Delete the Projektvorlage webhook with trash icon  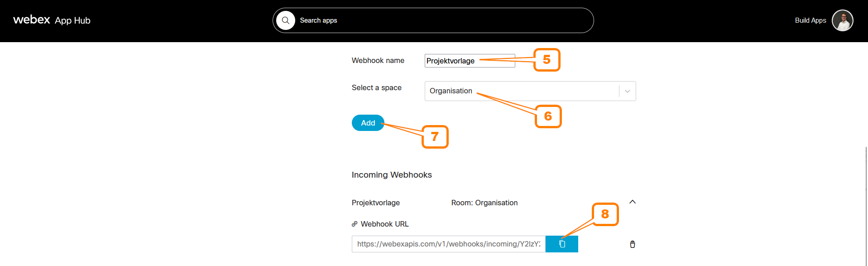pyautogui.click(x=633, y=244)
